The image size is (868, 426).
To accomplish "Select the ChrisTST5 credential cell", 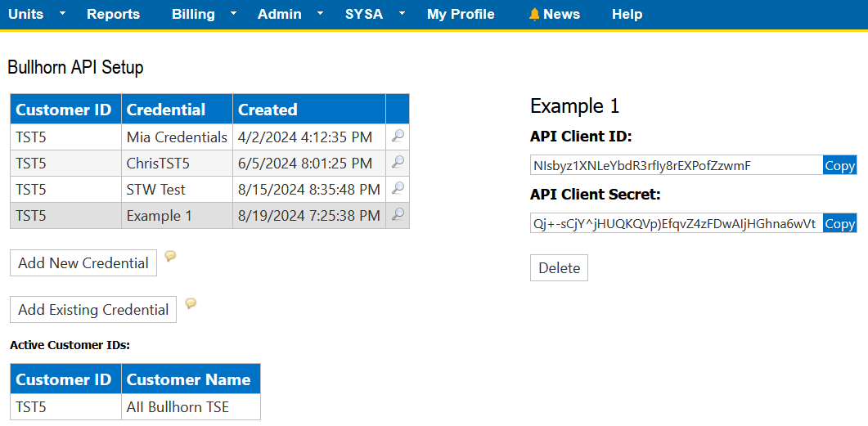I will click(x=178, y=164).
